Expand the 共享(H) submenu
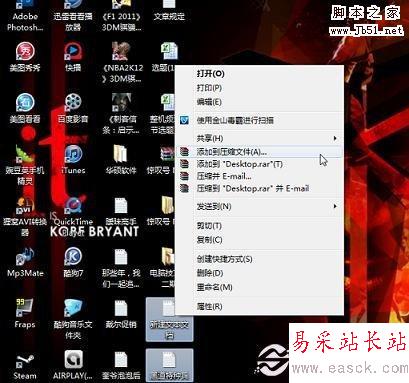The height and width of the screenshot is (383, 409). (x=259, y=138)
